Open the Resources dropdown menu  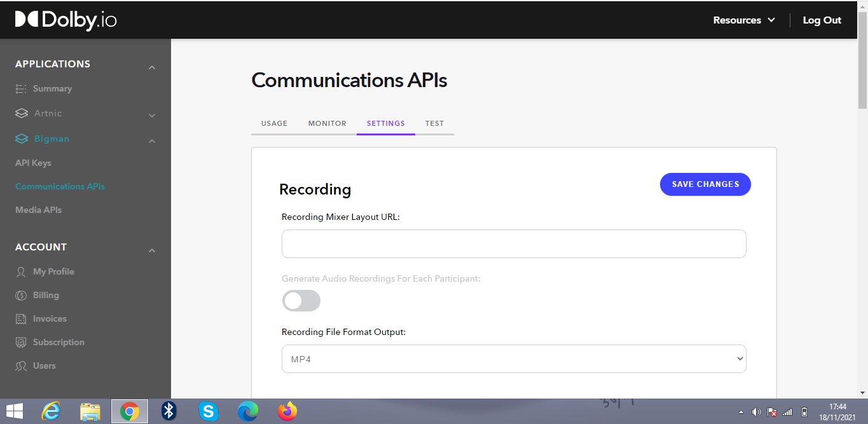[744, 20]
